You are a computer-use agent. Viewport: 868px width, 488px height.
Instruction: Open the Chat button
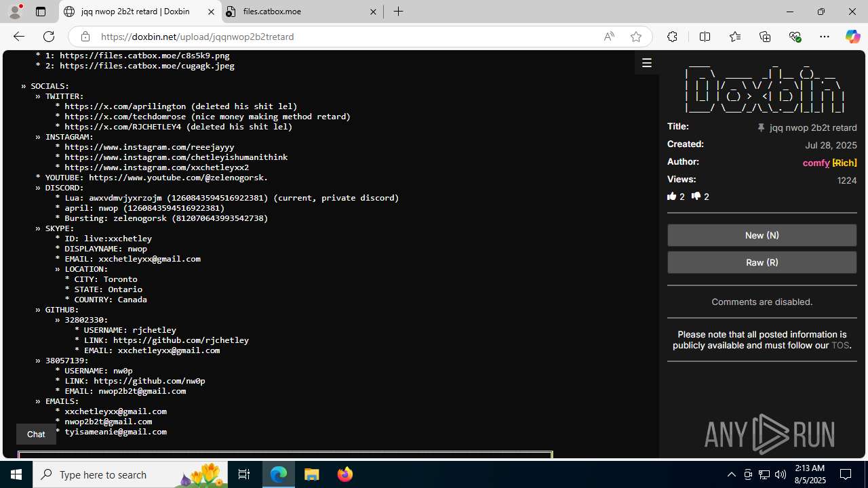[x=36, y=434]
